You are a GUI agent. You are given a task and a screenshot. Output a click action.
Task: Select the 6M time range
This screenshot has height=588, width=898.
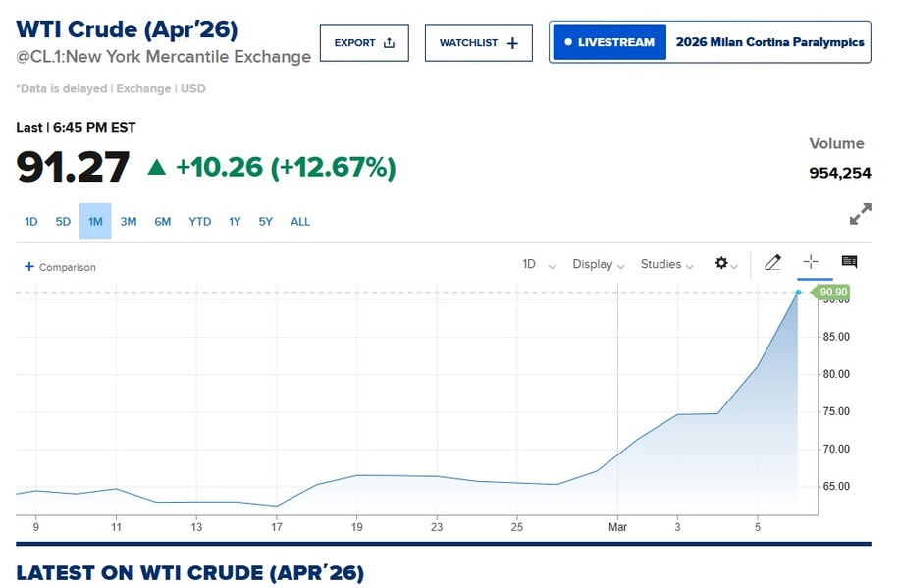[163, 222]
